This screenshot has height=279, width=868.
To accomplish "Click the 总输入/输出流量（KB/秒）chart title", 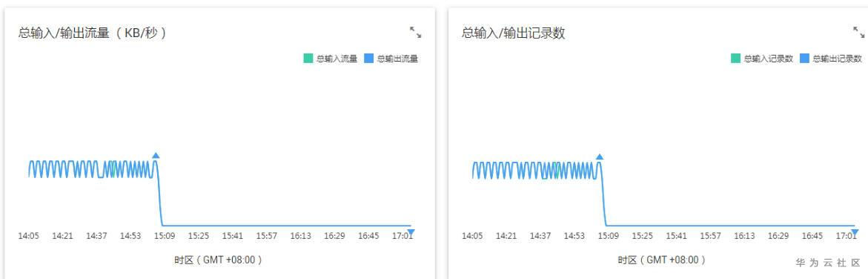I will coord(93,33).
